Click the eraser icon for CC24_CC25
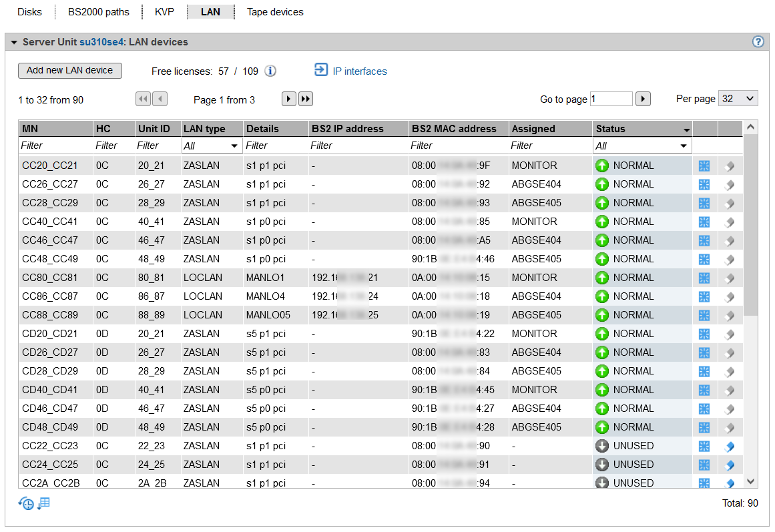The width and height of the screenshot is (775, 532). (730, 465)
